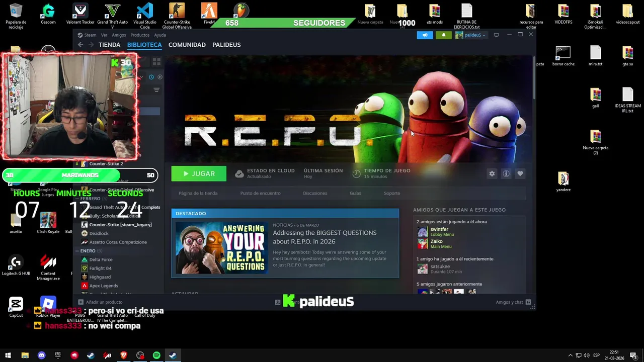
Task: Open CapCut desktop shortcut
Action: pyautogui.click(x=16, y=307)
